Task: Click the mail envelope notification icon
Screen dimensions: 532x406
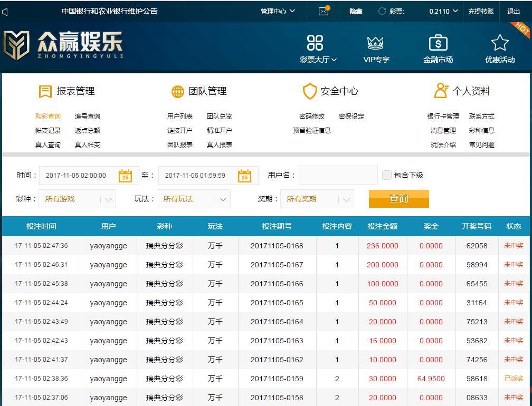Action: point(324,11)
